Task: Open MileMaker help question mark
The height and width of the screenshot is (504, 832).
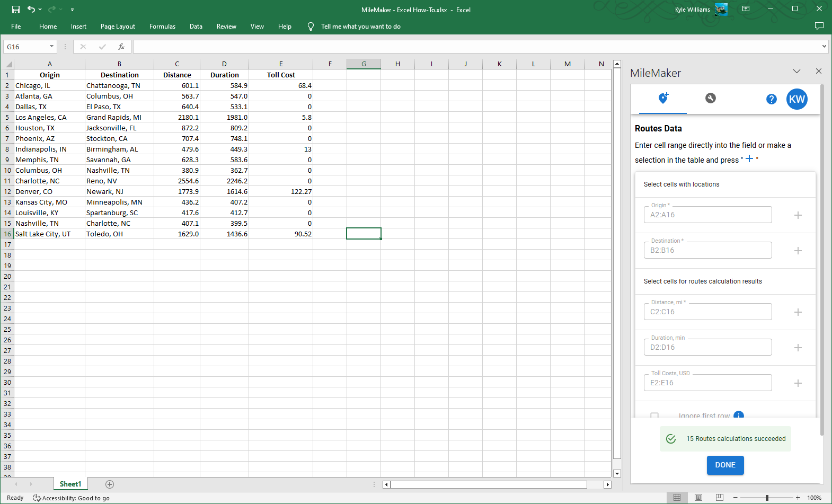Action: pyautogui.click(x=772, y=99)
